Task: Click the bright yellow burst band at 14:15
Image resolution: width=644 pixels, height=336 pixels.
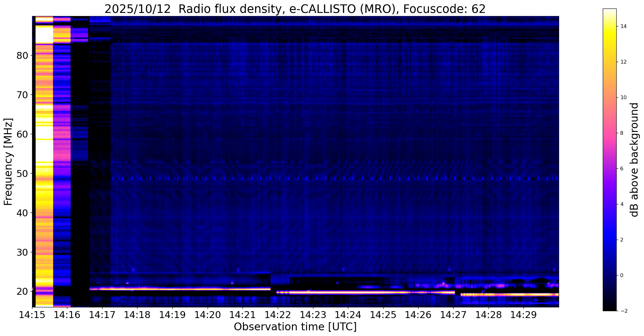Action: pyautogui.click(x=44, y=161)
